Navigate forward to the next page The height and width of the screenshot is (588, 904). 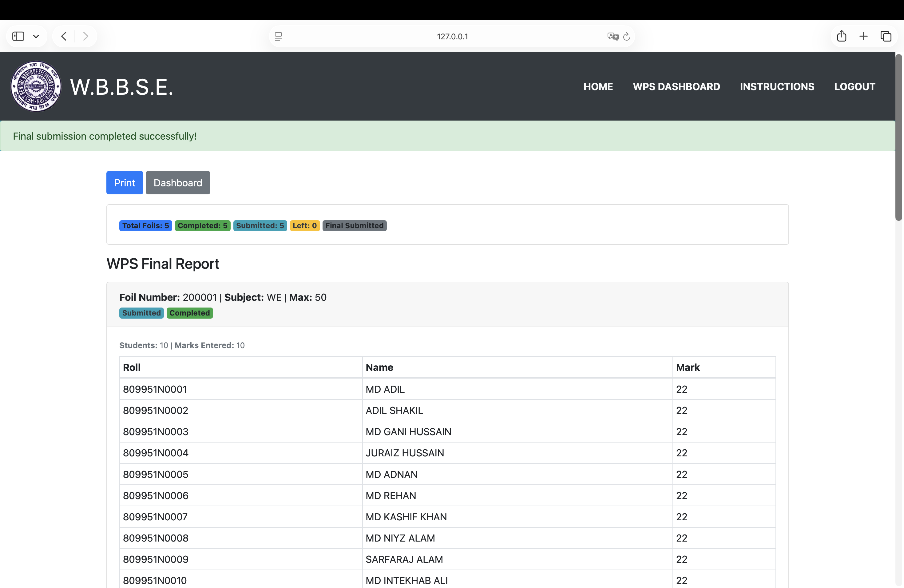(x=85, y=36)
